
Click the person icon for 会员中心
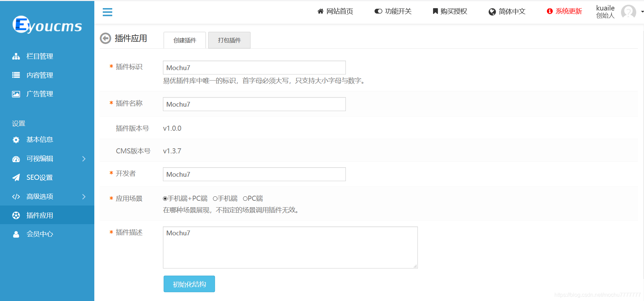pos(16,234)
